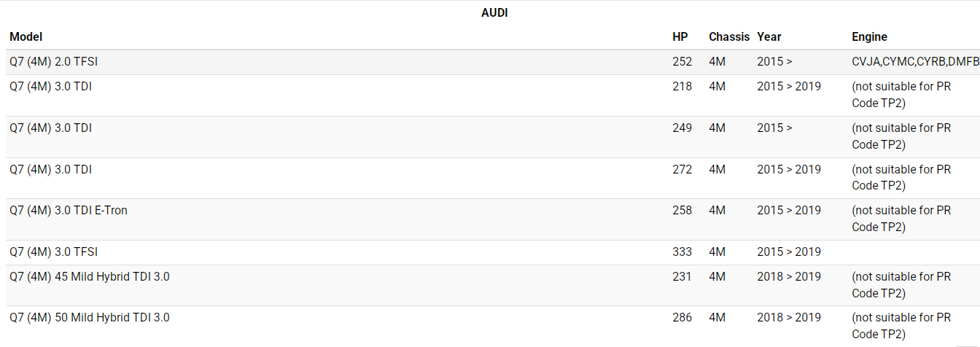
Task: Select the Q7 45 Mild Hybrid TDI model
Action: point(89,276)
